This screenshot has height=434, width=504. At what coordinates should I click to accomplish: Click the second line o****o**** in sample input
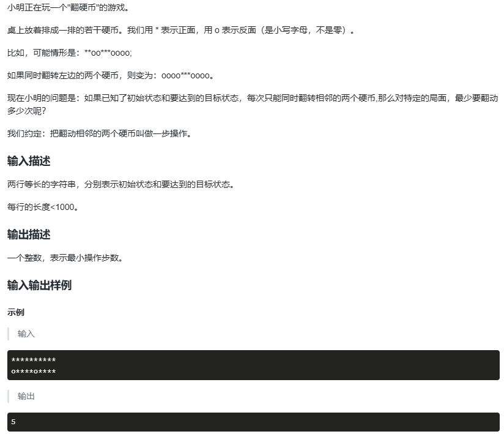point(34,370)
